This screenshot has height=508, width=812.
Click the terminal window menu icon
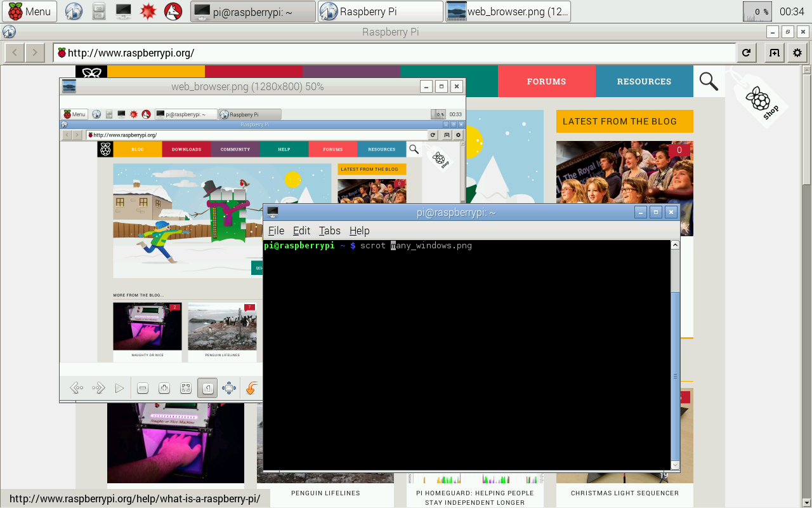pyautogui.click(x=273, y=212)
